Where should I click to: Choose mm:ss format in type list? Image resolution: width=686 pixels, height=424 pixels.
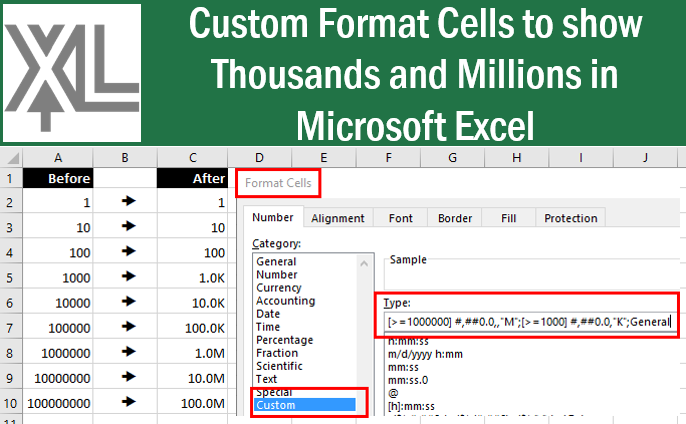point(403,367)
